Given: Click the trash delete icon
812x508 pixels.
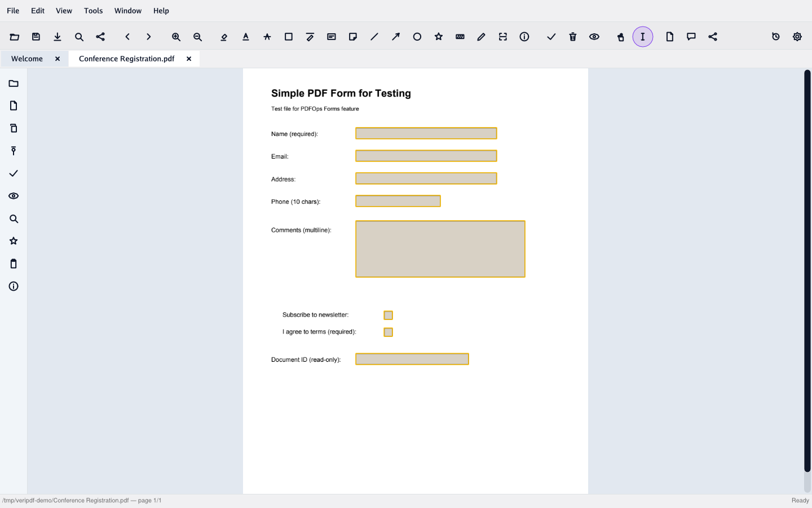Looking at the screenshot, I should pos(573,37).
